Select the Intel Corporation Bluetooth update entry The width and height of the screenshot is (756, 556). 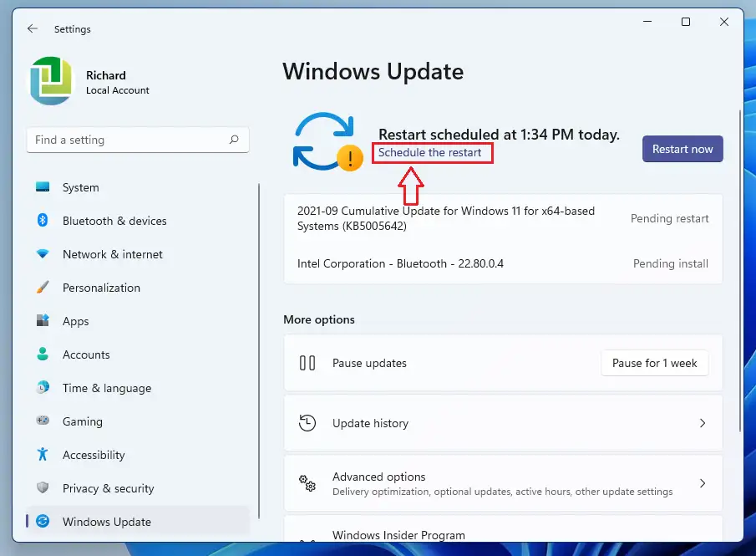(x=503, y=263)
